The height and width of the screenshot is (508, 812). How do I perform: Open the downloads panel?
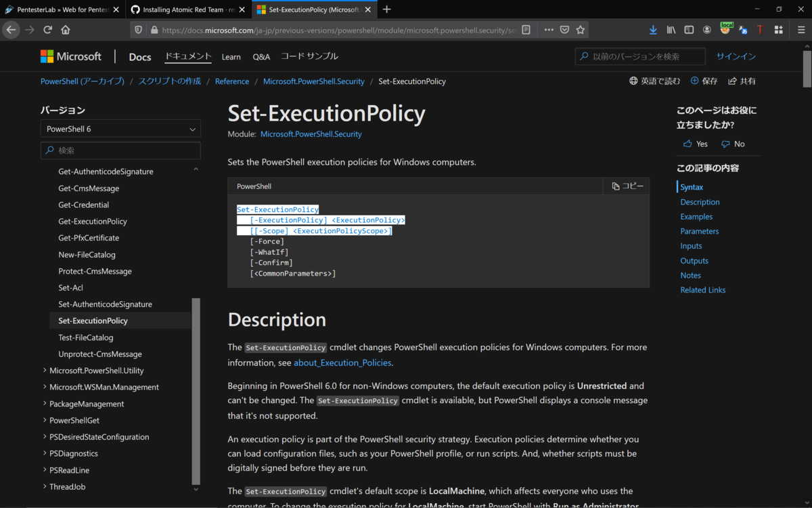click(653, 30)
